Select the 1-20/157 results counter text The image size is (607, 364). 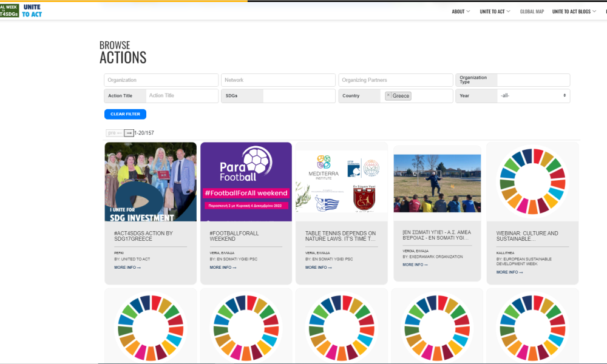pos(144,133)
